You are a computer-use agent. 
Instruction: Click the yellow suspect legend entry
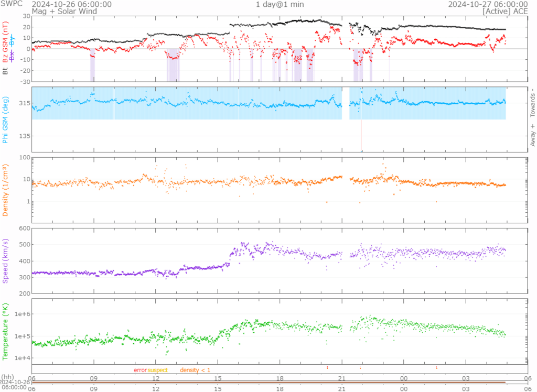coord(157,371)
